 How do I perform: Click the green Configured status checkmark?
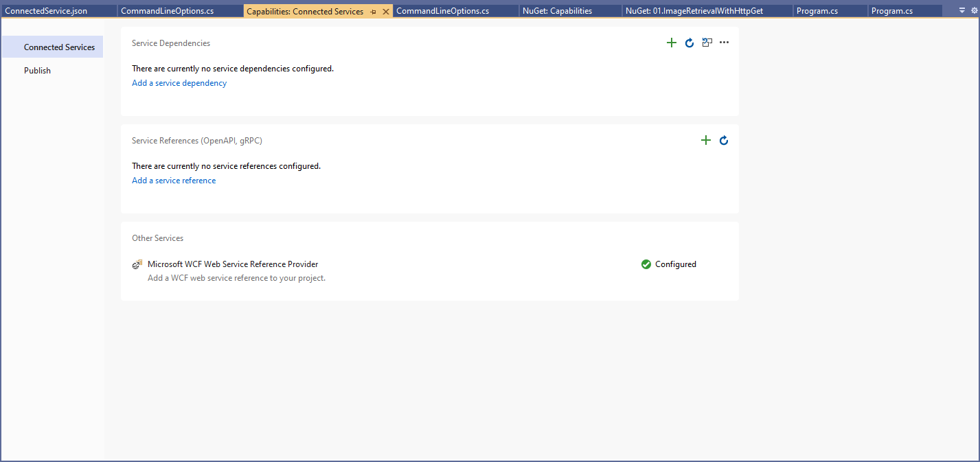pos(646,264)
